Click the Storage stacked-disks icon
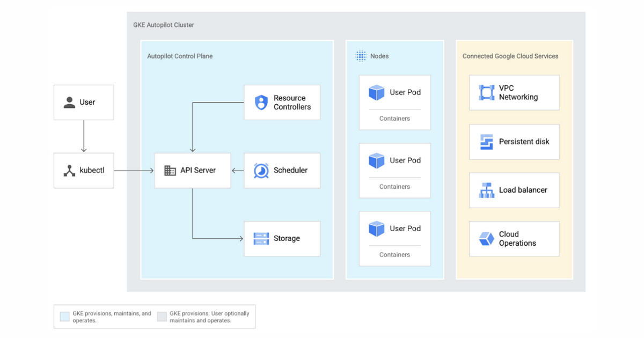 (x=261, y=238)
